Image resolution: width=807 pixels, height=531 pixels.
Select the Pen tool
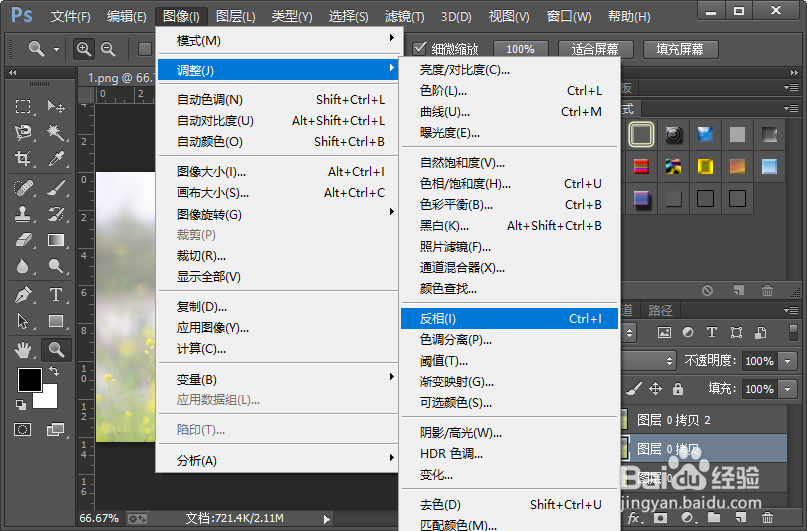click(23, 295)
